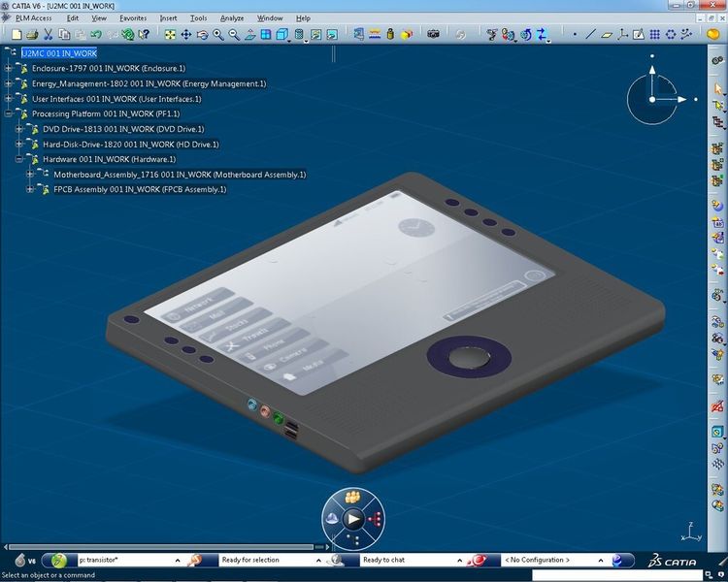Screen dimensions: 728x582
Task: Click the Normal View icon
Action: tap(250, 34)
